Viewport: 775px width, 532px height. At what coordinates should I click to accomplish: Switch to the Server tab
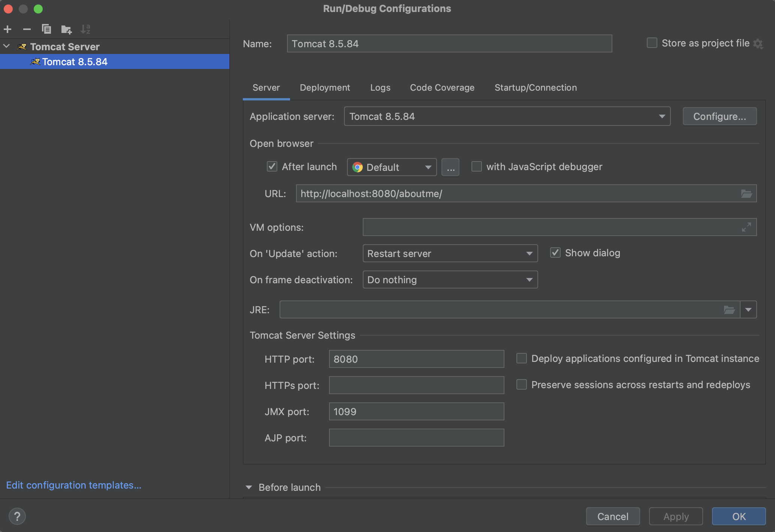pyautogui.click(x=266, y=88)
